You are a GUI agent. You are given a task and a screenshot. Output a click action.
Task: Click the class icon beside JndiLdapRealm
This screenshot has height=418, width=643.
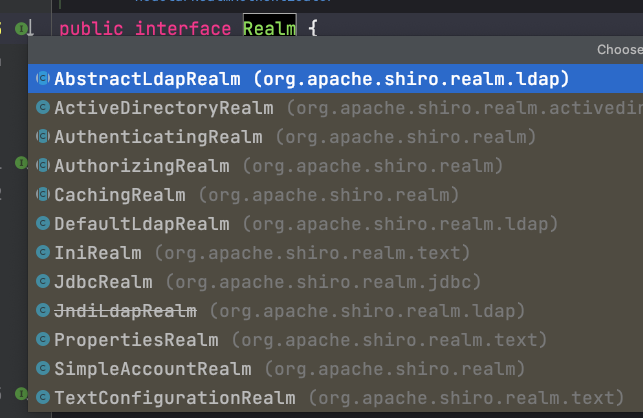43,311
